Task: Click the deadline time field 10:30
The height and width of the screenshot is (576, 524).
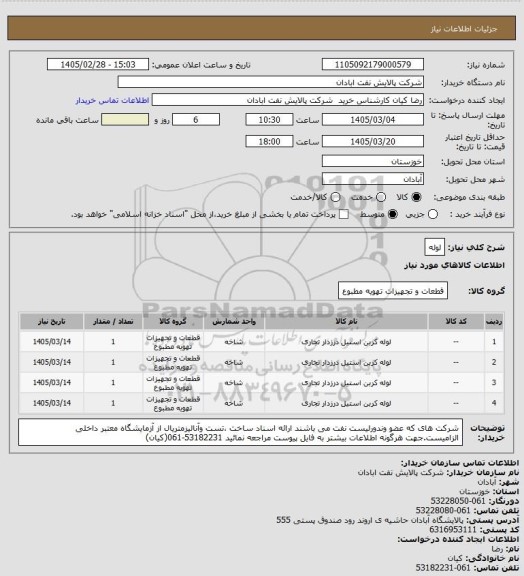Action: (269, 120)
